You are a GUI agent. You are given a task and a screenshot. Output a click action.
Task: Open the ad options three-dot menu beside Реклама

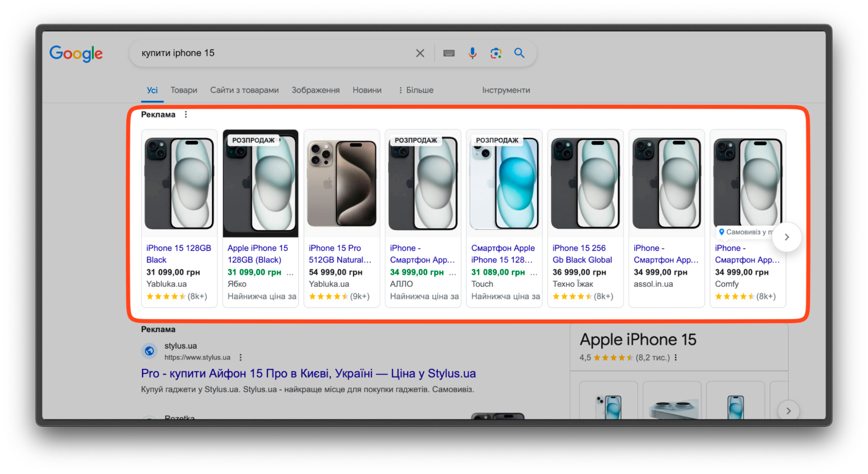(186, 114)
